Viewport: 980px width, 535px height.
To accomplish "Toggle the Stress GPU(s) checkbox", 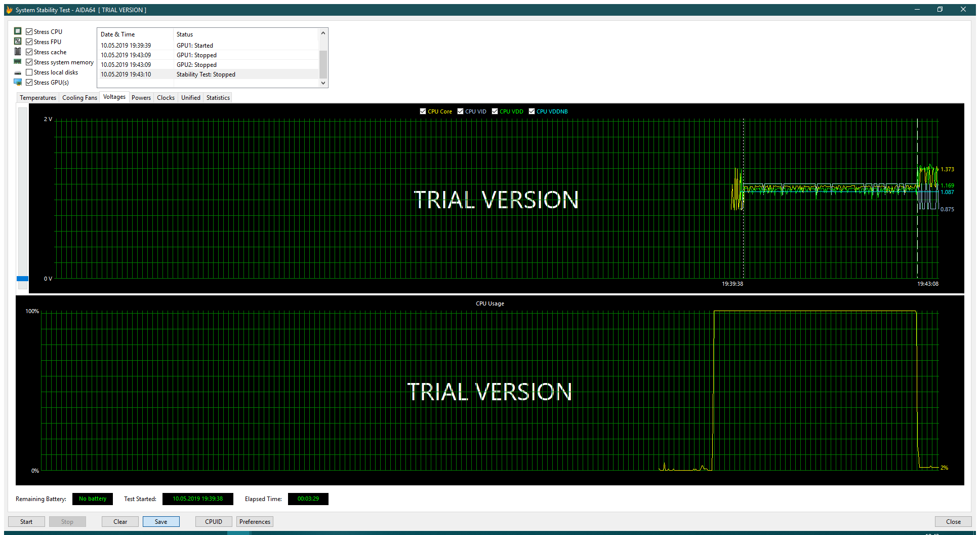I will 29,82.
